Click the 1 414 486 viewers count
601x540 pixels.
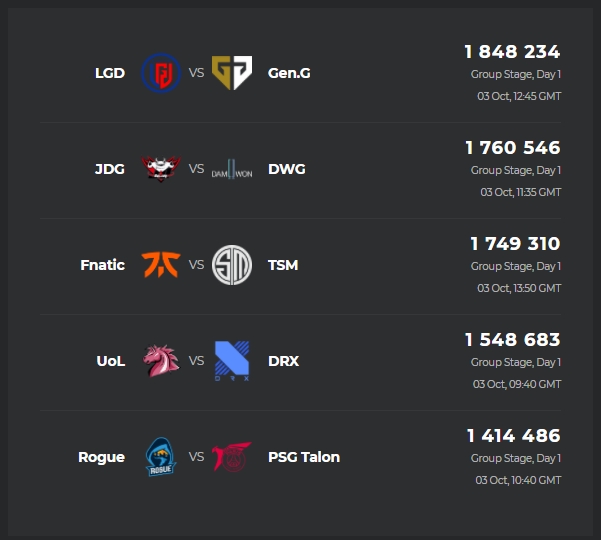pos(513,436)
